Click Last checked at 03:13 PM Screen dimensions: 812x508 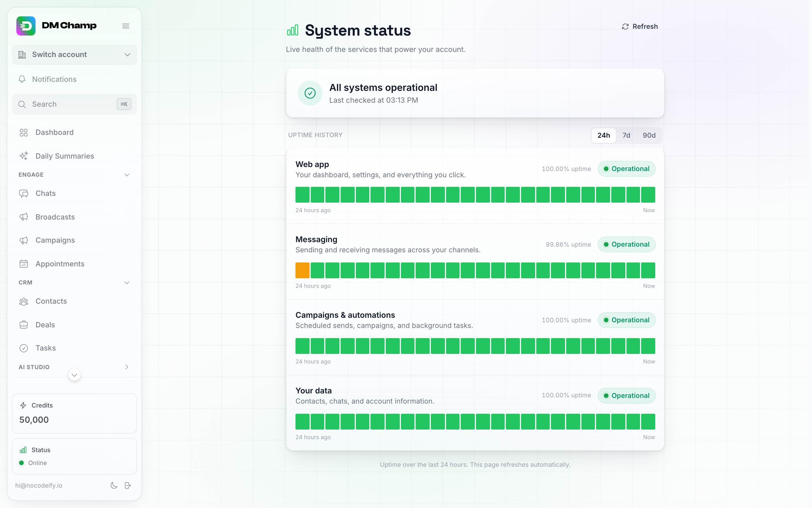coord(374,100)
